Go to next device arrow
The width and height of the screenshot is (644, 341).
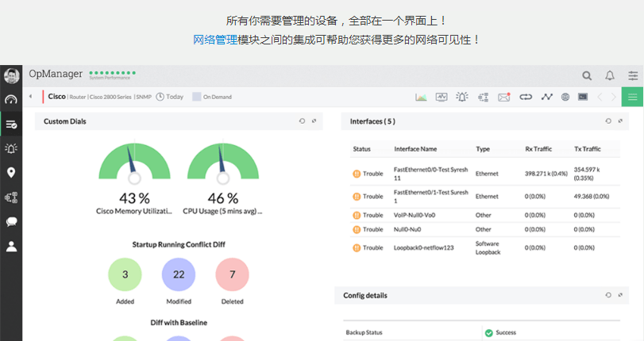click(x=614, y=98)
